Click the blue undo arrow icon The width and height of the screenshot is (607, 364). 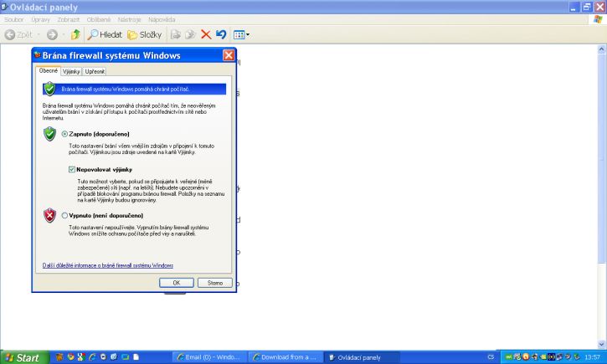click(221, 35)
